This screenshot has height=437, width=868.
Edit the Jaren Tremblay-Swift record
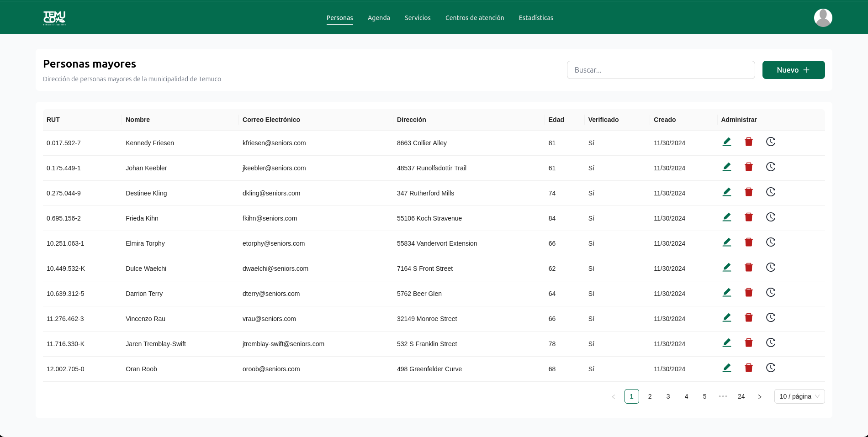(727, 343)
